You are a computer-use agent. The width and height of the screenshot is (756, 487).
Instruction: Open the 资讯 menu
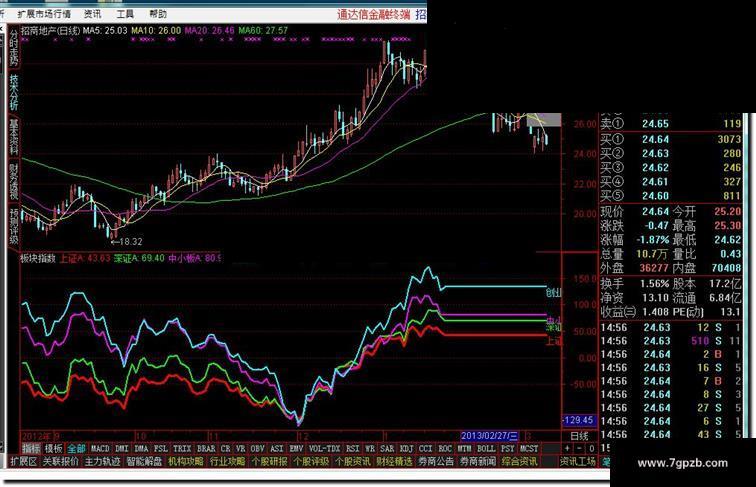tap(93, 14)
